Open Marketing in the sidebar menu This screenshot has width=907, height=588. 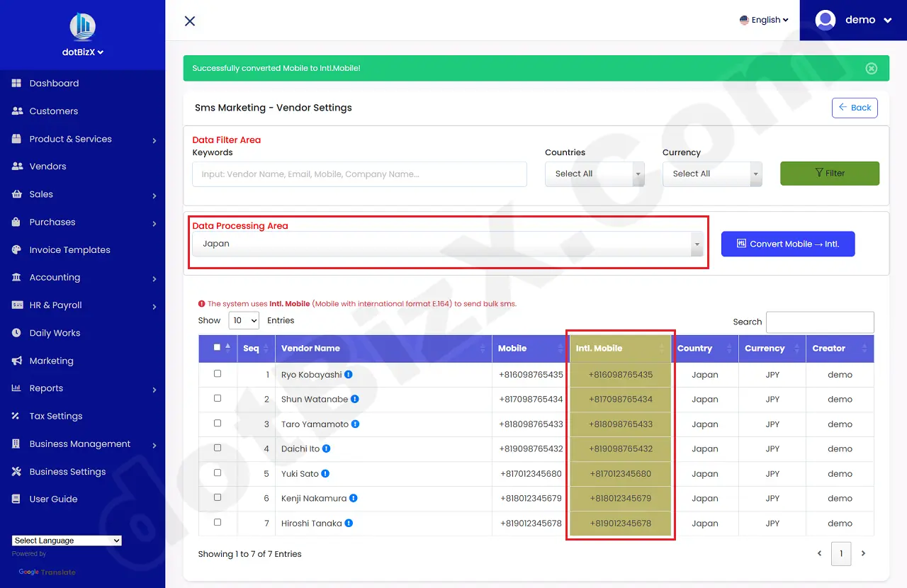click(x=51, y=361)
